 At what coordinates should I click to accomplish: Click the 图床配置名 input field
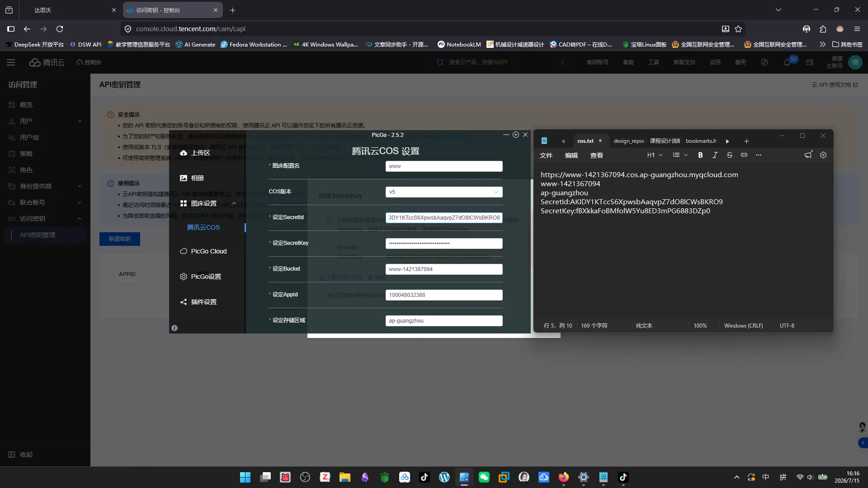(x=444, y=166)
